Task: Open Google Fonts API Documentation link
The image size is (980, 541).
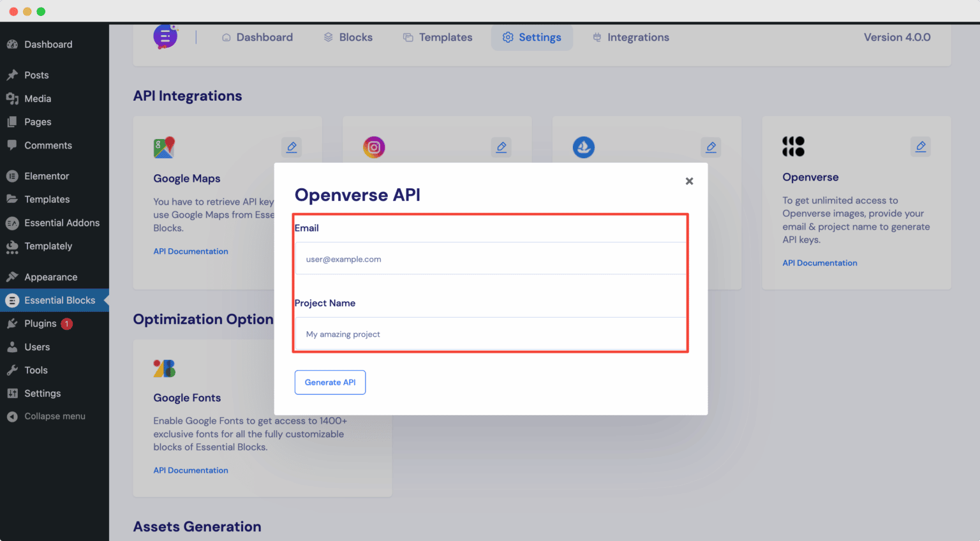Action: click(x=190, y=470)
